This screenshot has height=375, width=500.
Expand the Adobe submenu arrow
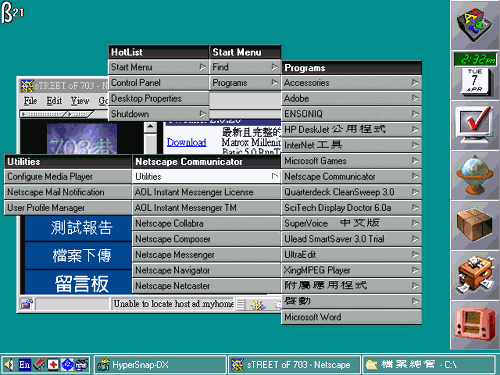tap(415, 98)
